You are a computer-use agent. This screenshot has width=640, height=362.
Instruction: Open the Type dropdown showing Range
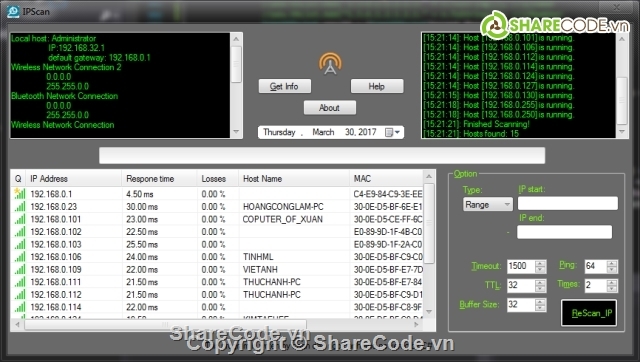487,204
